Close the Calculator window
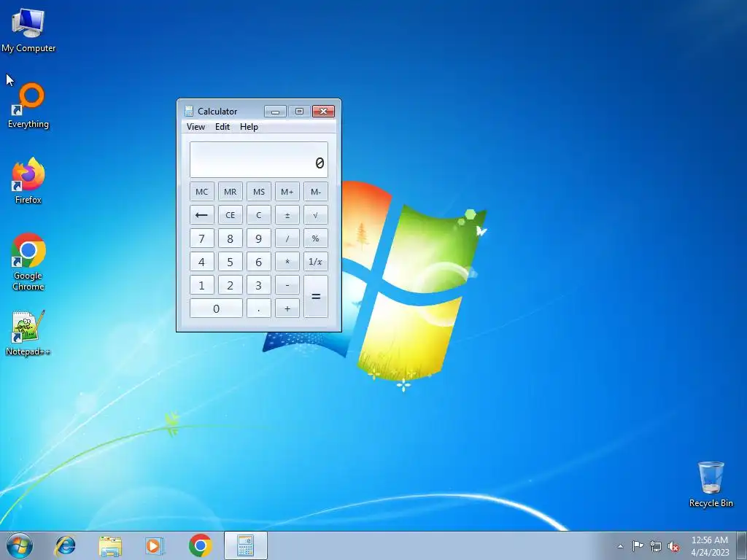 (x=323, y=111)
